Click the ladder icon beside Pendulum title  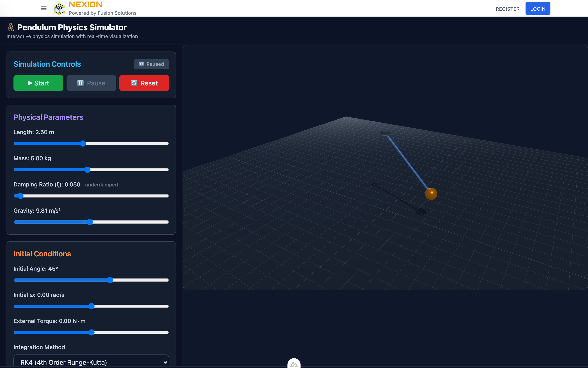pyautogui.click(x=10, y=27)
